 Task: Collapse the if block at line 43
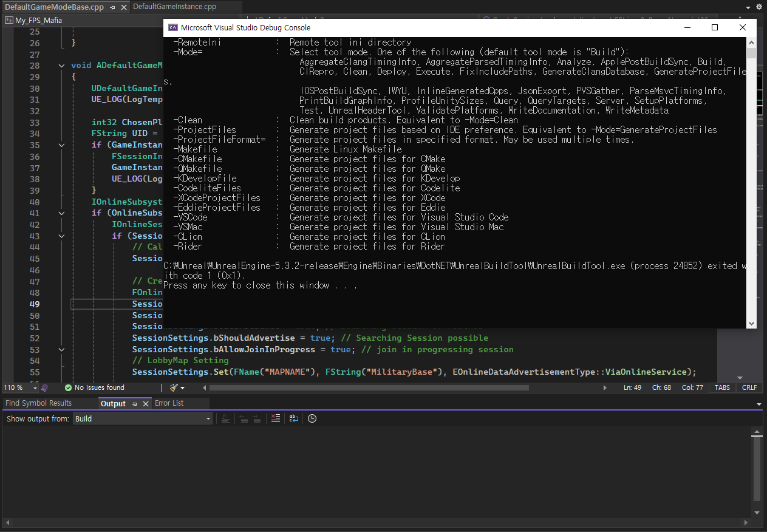(61, 236)
